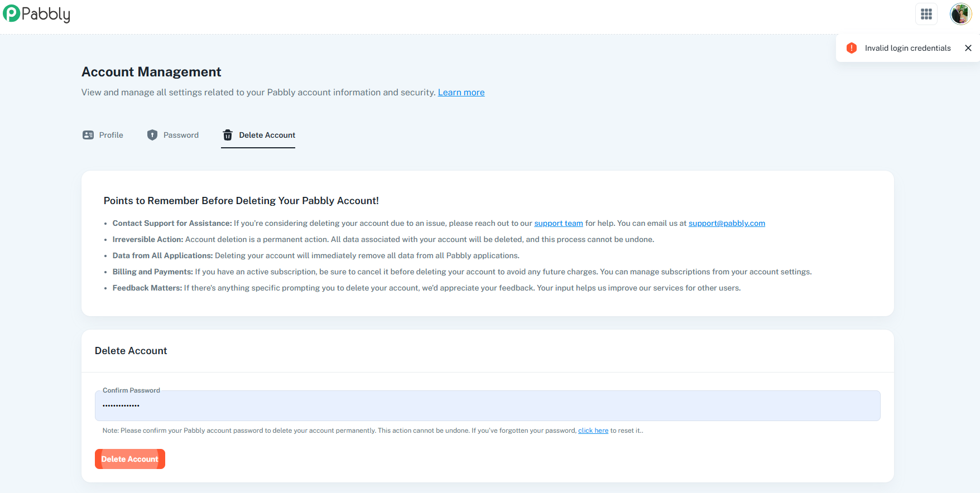
Task: Click the Pabbly logo
Action: coord(37,14)
